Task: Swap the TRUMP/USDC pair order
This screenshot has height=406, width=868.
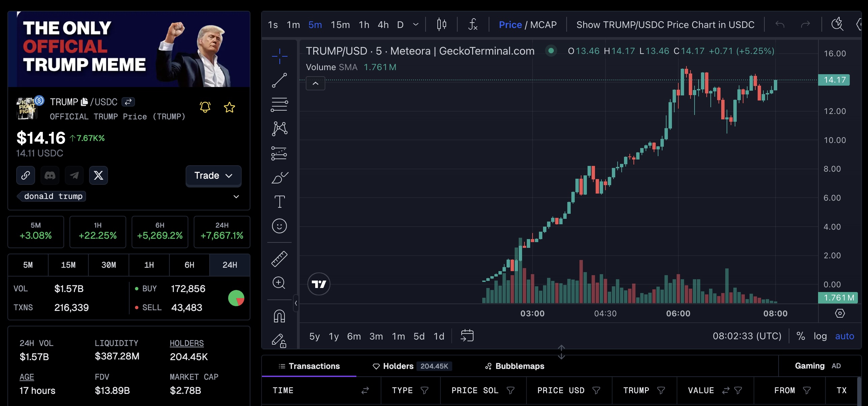Action: coord(128,102)
